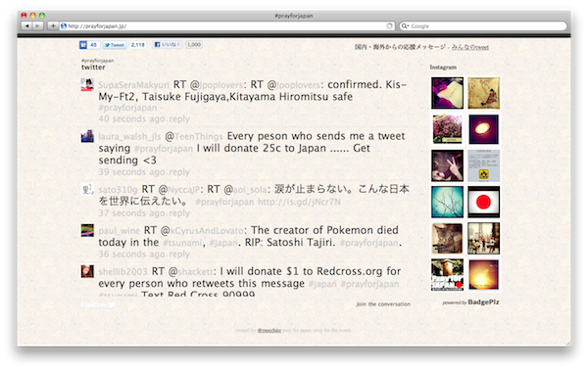
Task: Reload the page via address bar icon
Action: 389,25
